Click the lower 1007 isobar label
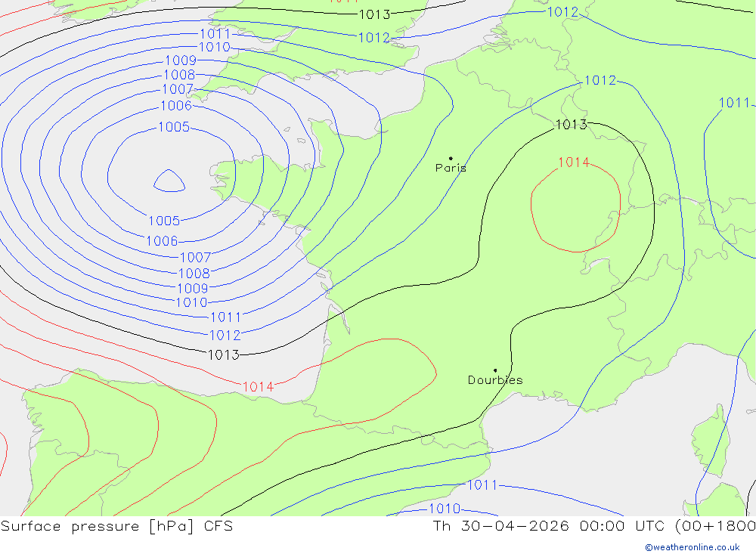756x554 pixels. [195, 258]
